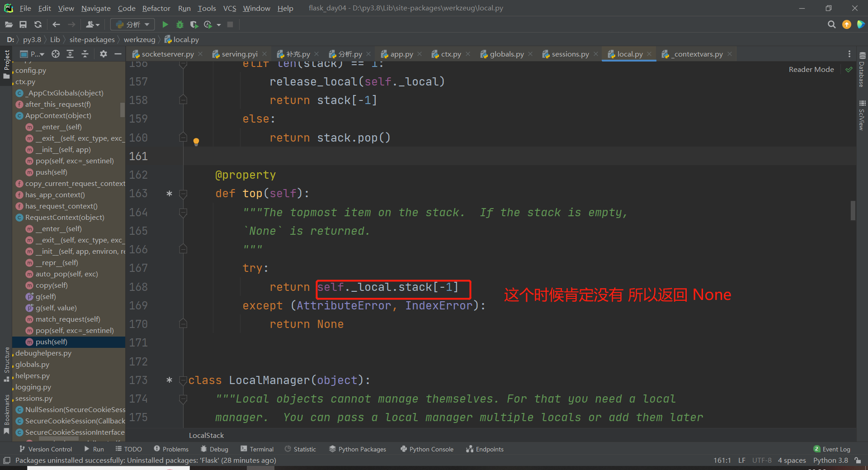Click the read-only lock status icon
This screenshot has width=868, height=470.
tap(858, 461)
